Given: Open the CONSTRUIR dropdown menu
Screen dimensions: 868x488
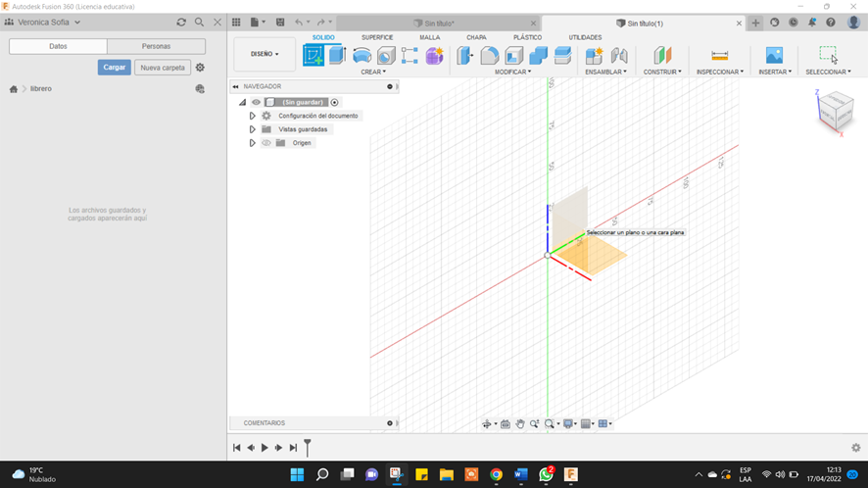Looking at the screenshot, I should [662, 72].
